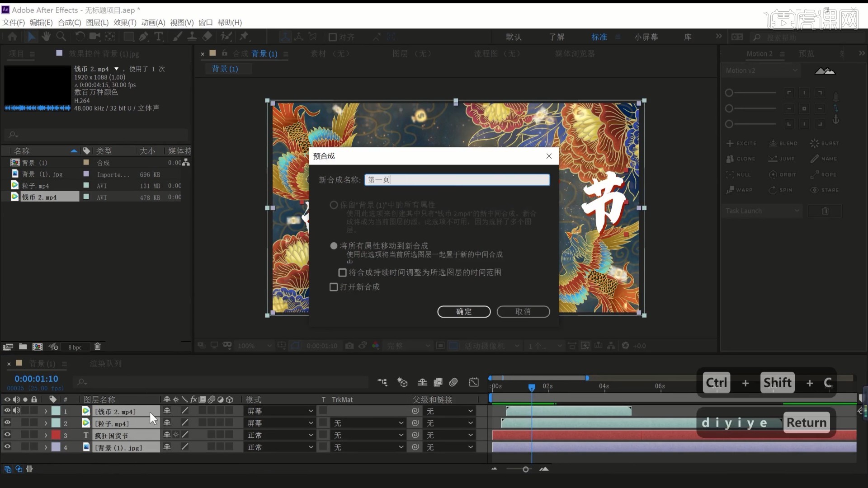Select the Hand tool
This screenshot has width=868, height=488.
[46, 37]
